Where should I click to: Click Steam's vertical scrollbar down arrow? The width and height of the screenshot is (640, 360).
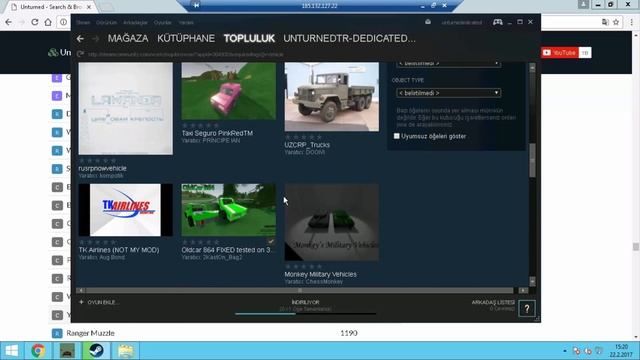tap(532, 281)
